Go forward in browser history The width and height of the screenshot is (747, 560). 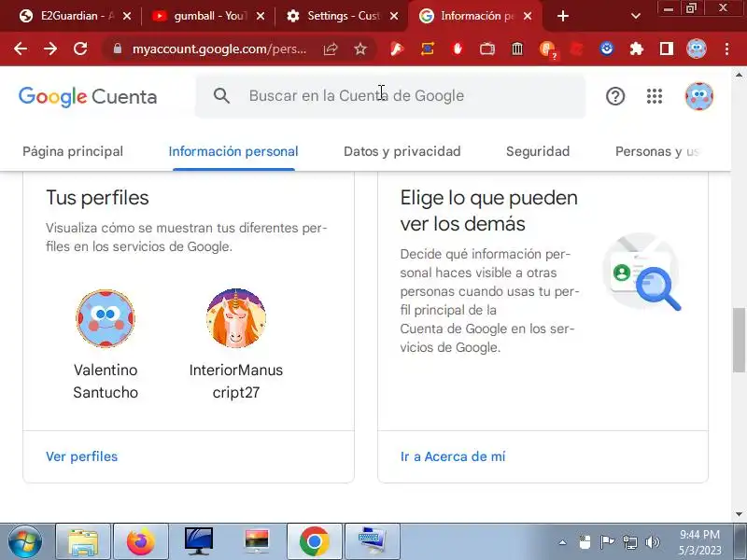pos(50,49)
